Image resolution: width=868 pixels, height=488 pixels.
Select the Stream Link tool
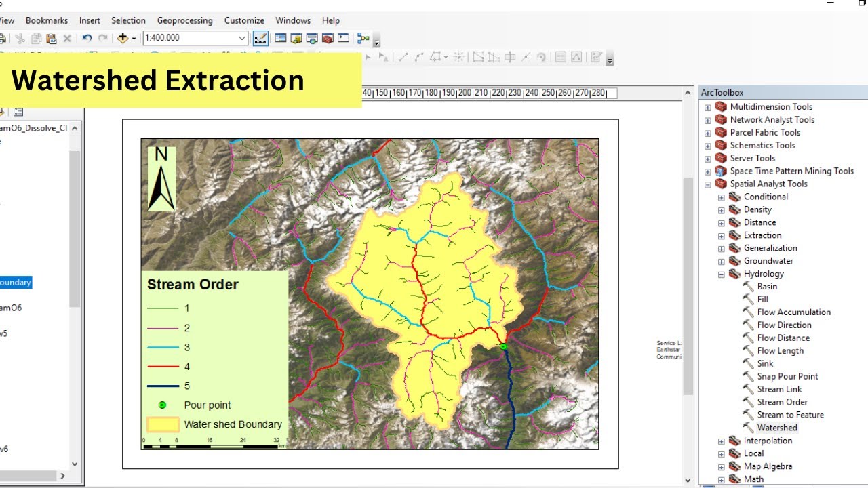tap(779, 389)
